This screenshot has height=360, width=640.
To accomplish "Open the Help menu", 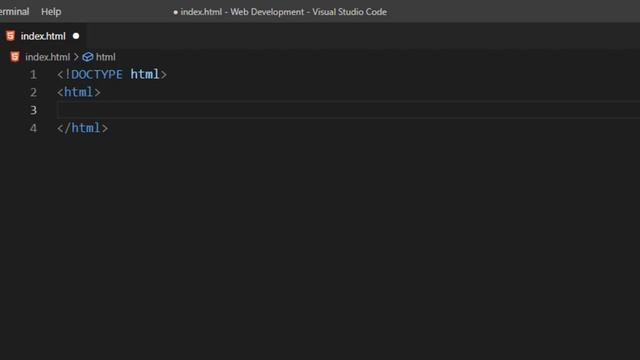I will point(51,11).
